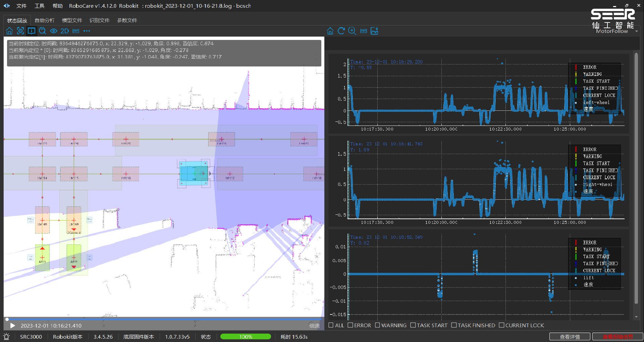Viewport: 644px width, 342px height.
Task: Click the 查看详情 button
Action: click(x=570, y=337)
